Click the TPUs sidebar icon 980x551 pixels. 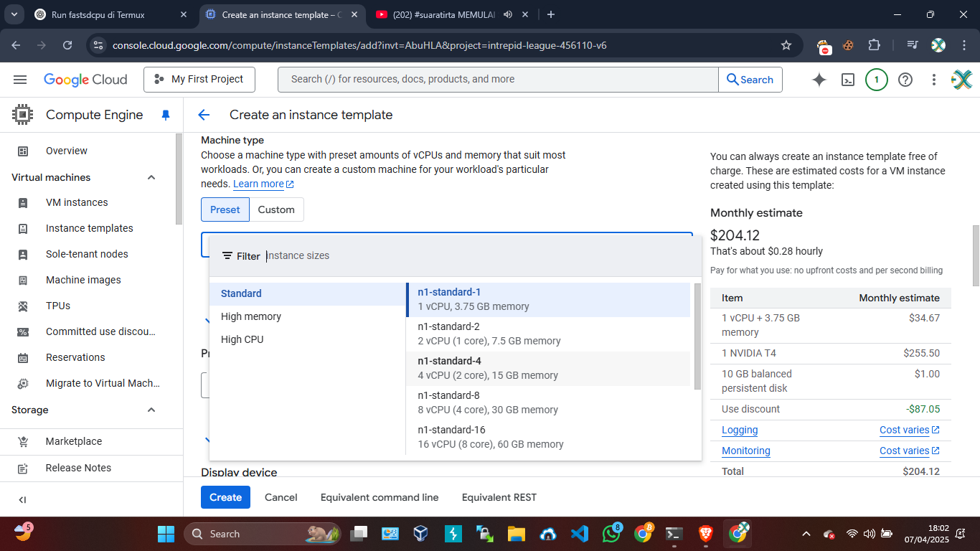point(23,306)
